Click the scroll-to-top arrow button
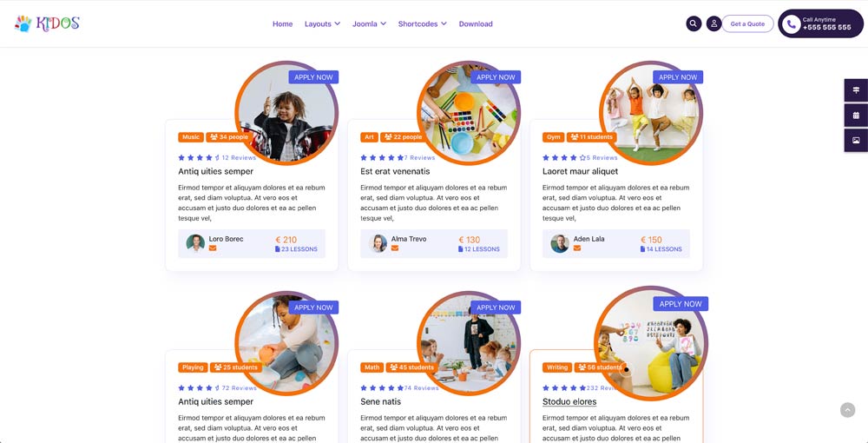This screenshot has height=443, width=868. click(x=847, y=410)
